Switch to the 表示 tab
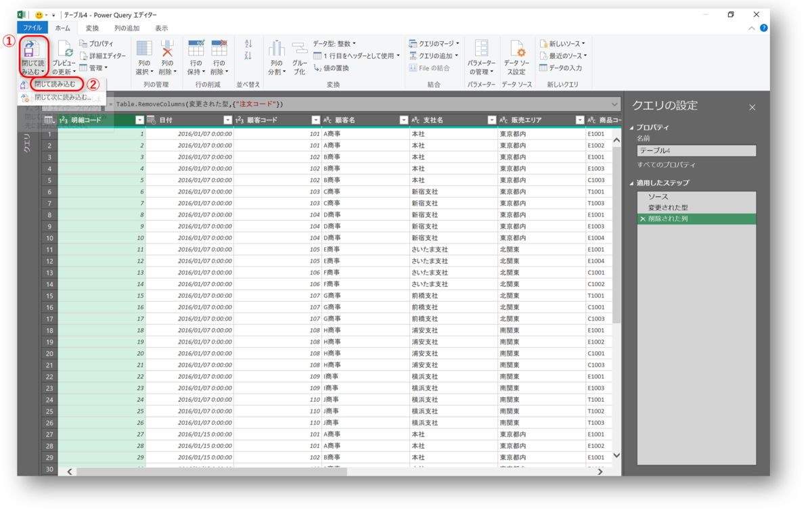Viewport: 812px width, 525px height. point(161,28)
